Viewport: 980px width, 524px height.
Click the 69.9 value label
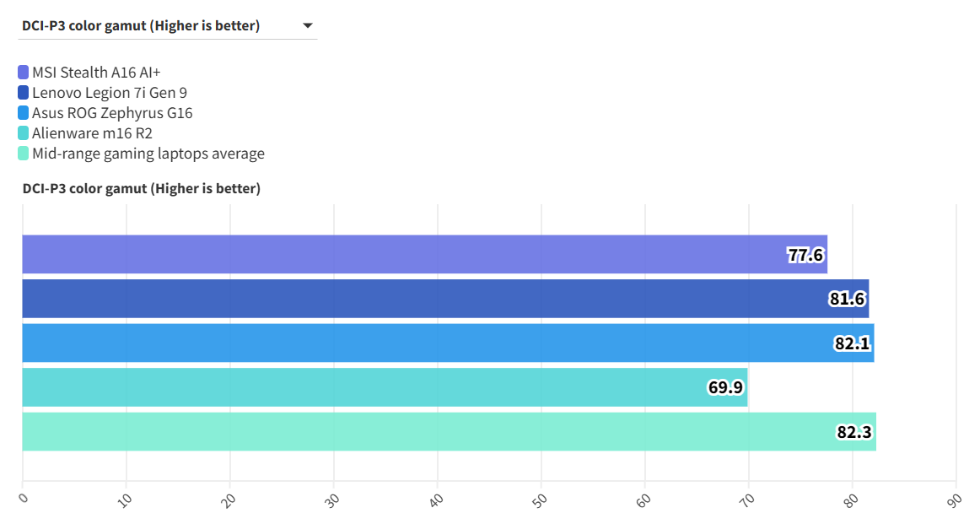pos(725,387)
